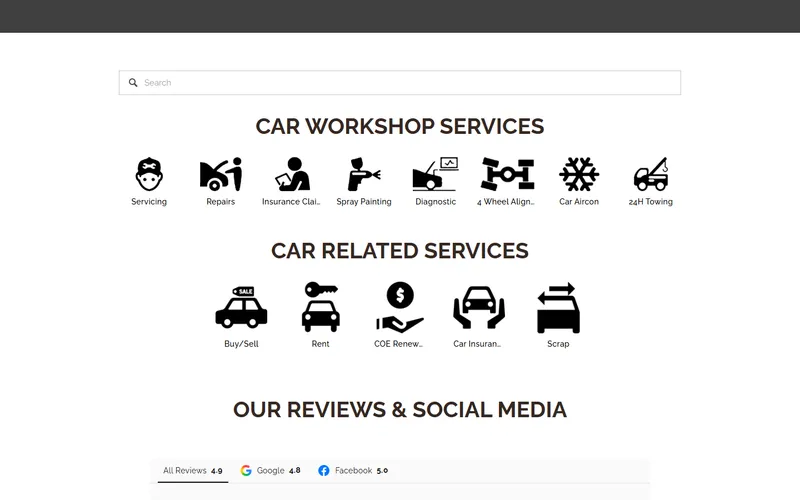
Task: Open the Diagnostic car monitor icon
Action: 435,174
